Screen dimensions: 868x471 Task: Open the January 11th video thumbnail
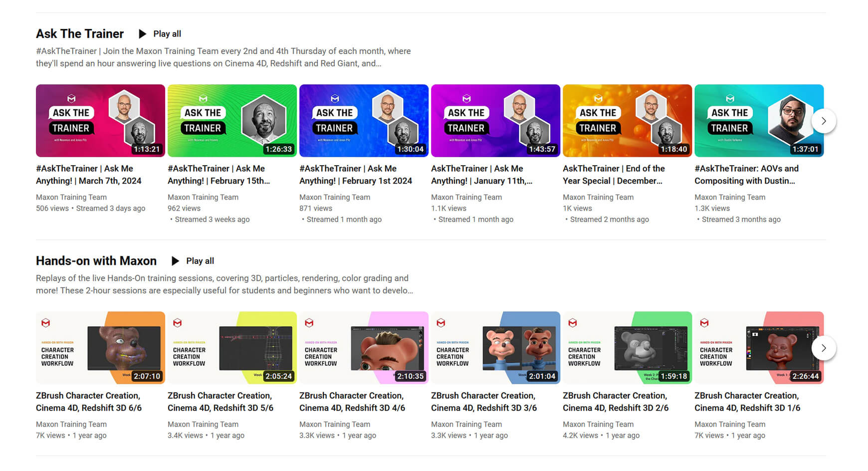click(495, 121)
